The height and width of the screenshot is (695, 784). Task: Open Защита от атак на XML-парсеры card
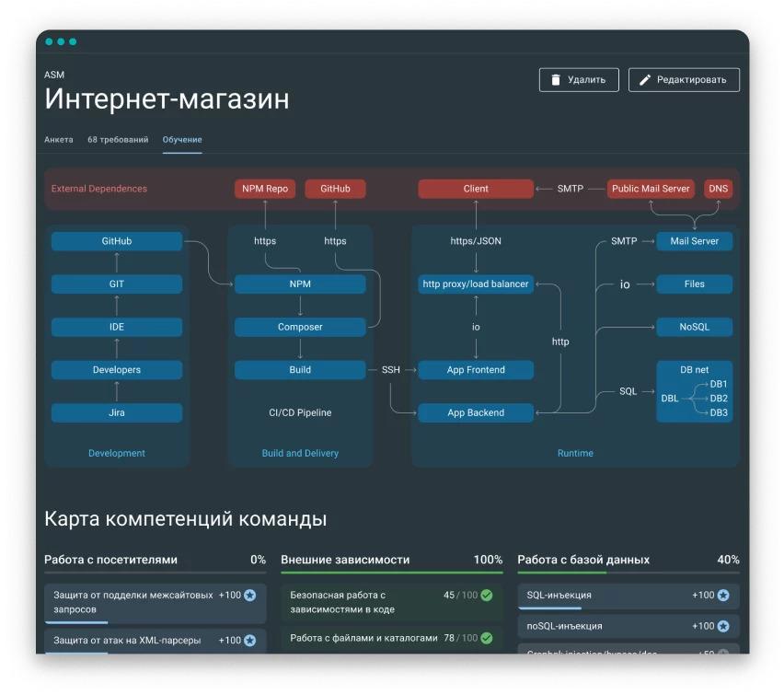[155, 642]
